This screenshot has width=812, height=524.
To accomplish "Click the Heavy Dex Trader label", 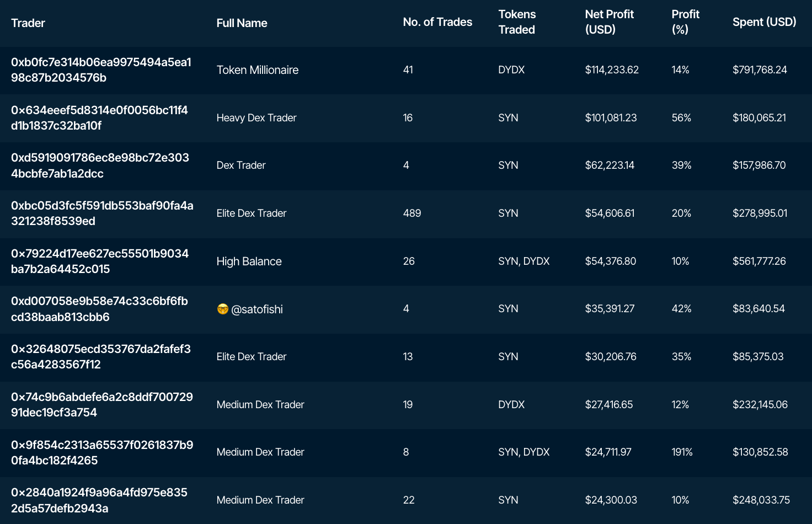I will [257, 118].
